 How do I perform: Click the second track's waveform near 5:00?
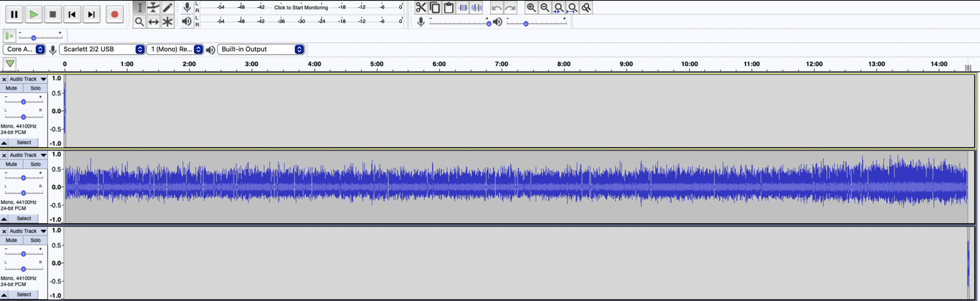(x=377, y=186)
